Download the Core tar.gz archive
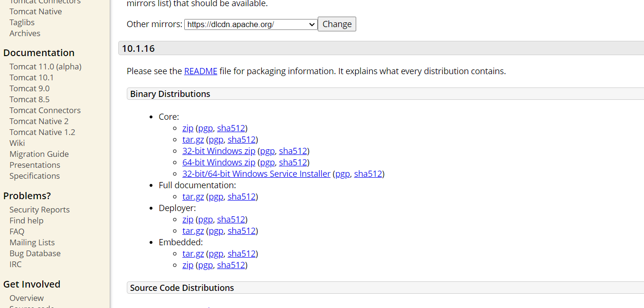The image size is (644, 308). 193,140
